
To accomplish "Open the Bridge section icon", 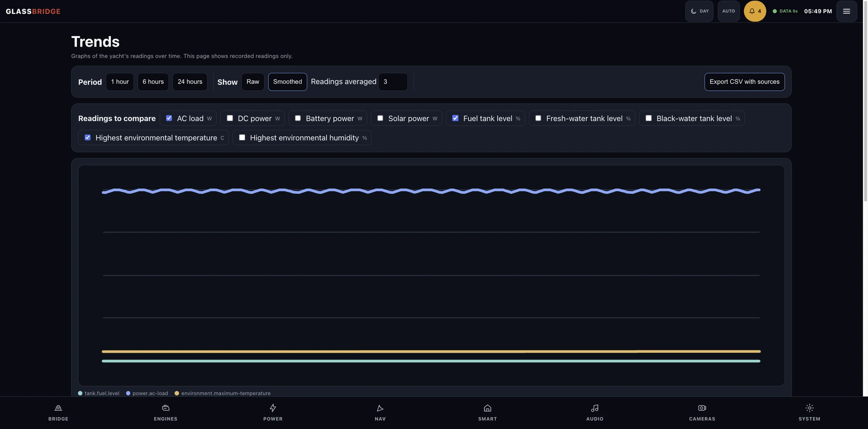I will click(58, 408).
